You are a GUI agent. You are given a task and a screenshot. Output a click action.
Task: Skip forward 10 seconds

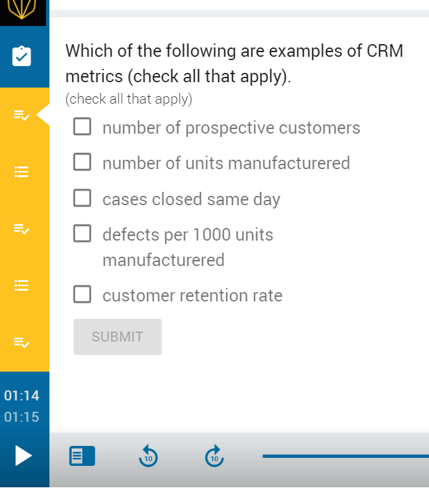click(x=214, y=457)
